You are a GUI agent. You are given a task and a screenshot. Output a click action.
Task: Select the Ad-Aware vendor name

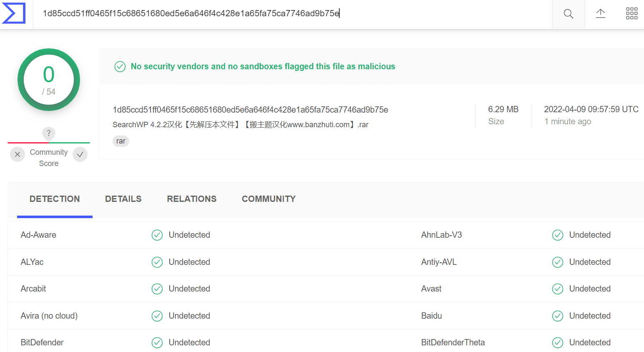pyautogui.click(x=38, y=235)
